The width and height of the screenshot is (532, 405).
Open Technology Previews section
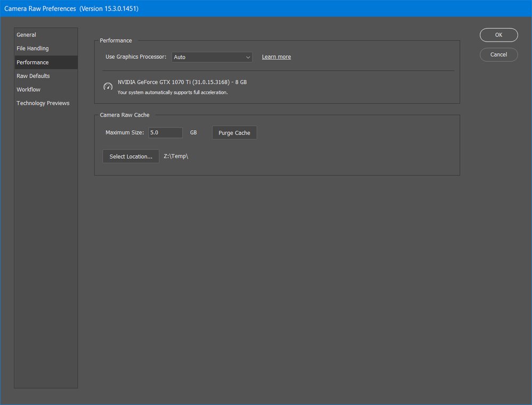pyautogui.click(x=46, y=103)
